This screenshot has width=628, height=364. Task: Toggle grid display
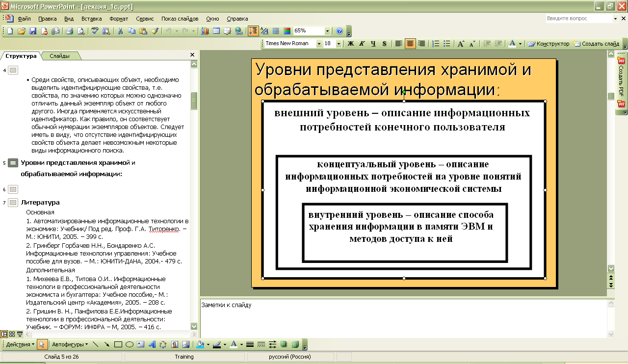[x=276, y=31]
